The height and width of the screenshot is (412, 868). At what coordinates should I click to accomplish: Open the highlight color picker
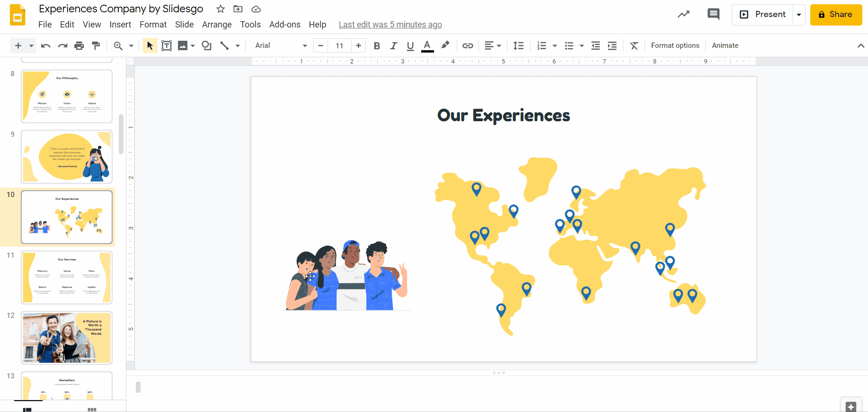coord(445,45)
